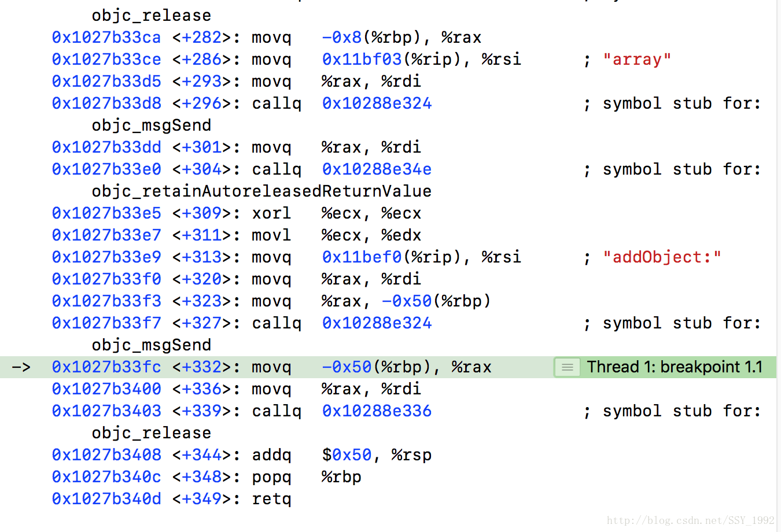
Task: Click the xorl instruction mnemonic
Action: pyautogui.click(x=272, y=213)
